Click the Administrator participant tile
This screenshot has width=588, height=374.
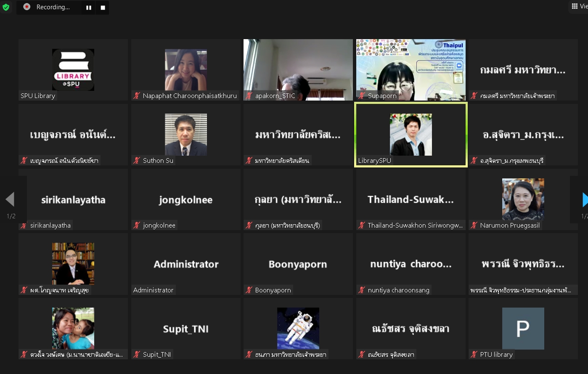185,264
